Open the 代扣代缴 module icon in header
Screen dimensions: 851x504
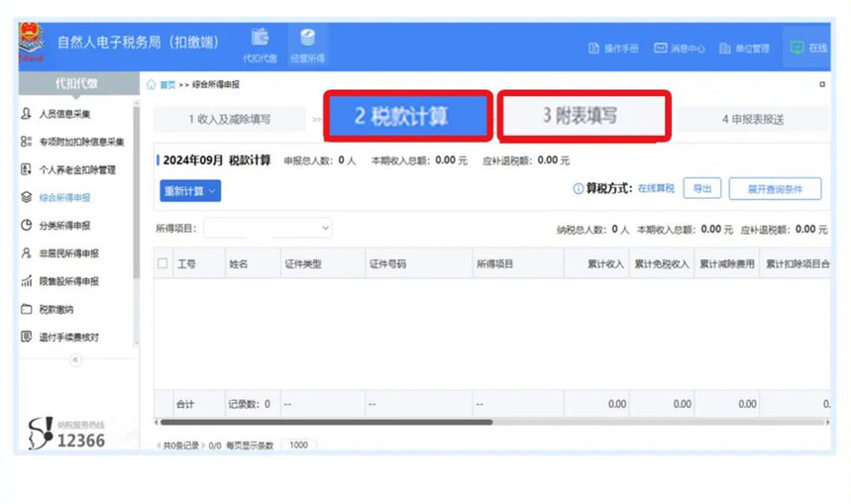pyautogui.click(x=260, y=47)
